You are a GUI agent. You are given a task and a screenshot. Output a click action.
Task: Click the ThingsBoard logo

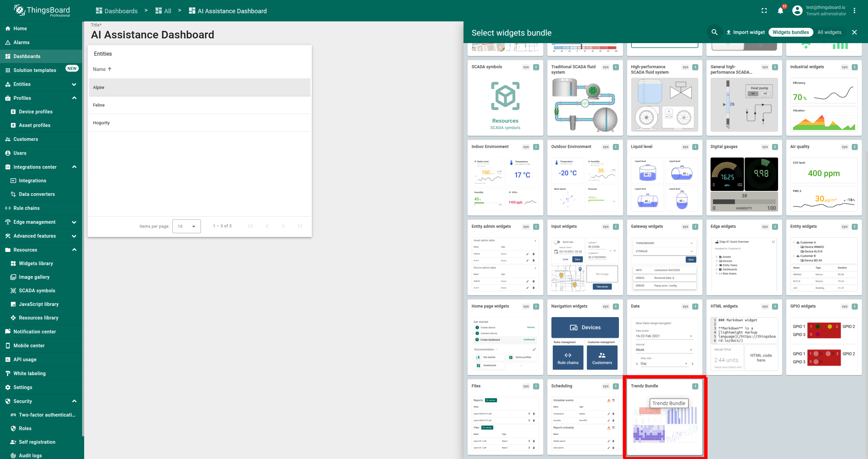pos(42,11)
